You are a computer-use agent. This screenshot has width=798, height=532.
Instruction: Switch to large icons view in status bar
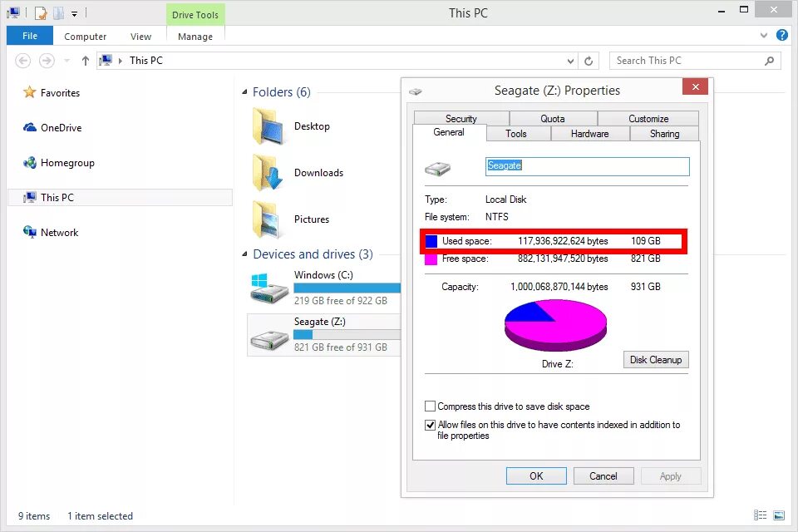click(779, 515)
